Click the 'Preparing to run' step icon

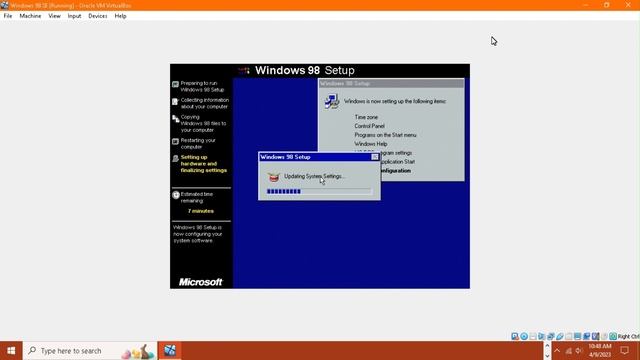coord(175,84)
